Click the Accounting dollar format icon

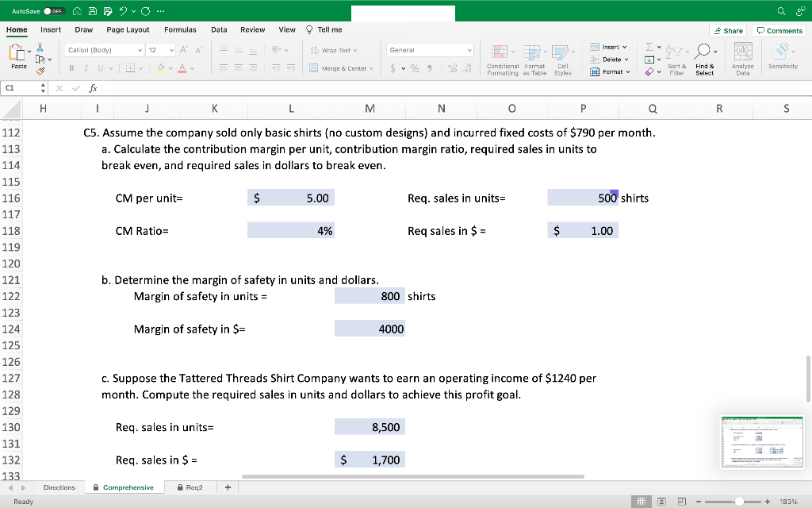[393, 68]
